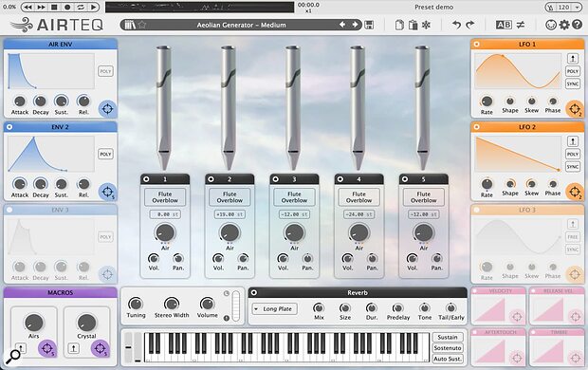
Task: Toggle pipe 3 power button
Action: point(275,179)
